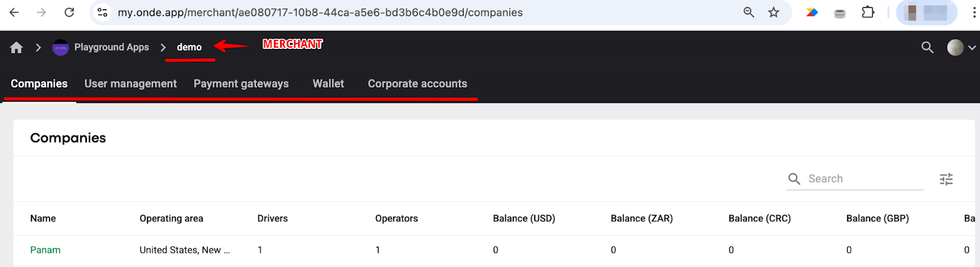Image resolution: width=980 pixels, height=267 pixels.
Task: Open the browser extensions puzzle icon
Action: 867,12
